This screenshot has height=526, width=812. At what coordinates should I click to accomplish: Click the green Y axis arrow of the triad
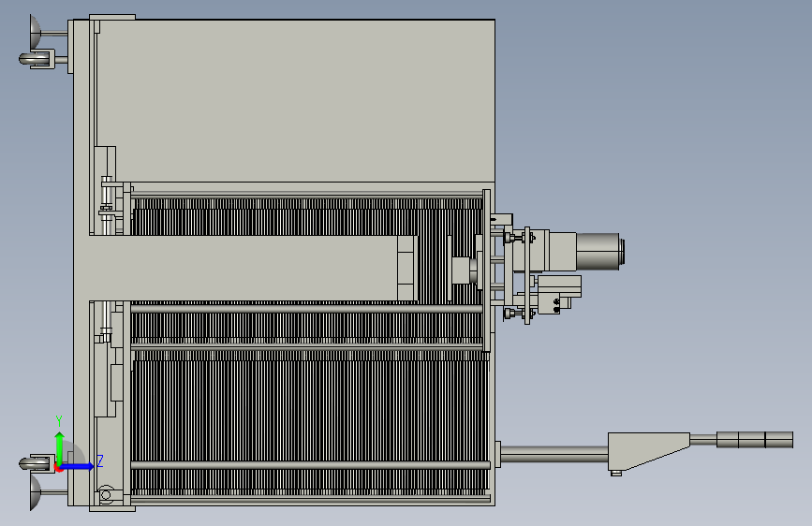(60, 448)
